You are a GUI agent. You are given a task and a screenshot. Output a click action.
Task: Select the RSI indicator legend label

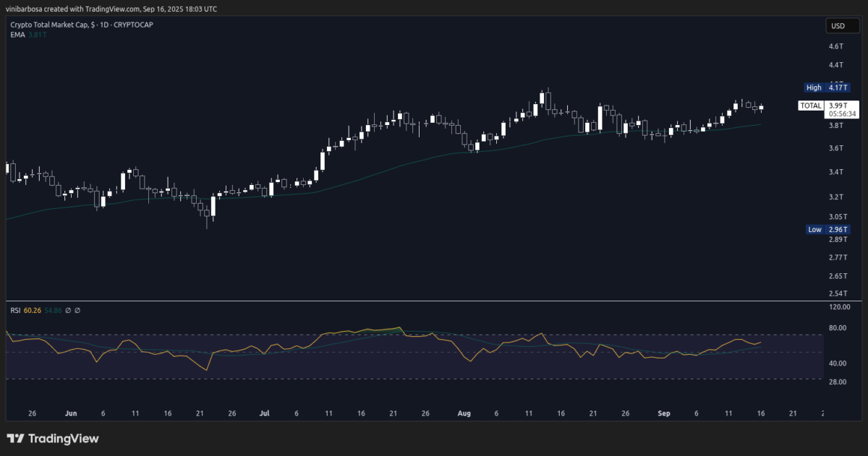pyautogui.click(x=15, y=310)
